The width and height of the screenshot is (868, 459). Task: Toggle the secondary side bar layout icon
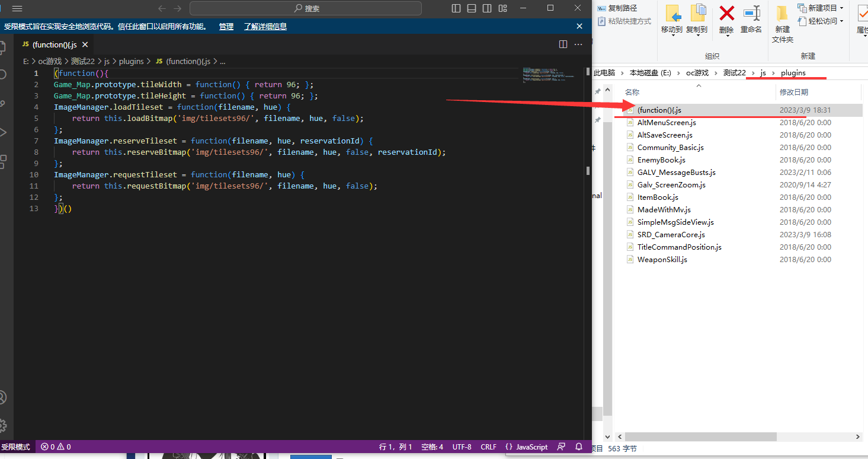(x=487, y=8)
